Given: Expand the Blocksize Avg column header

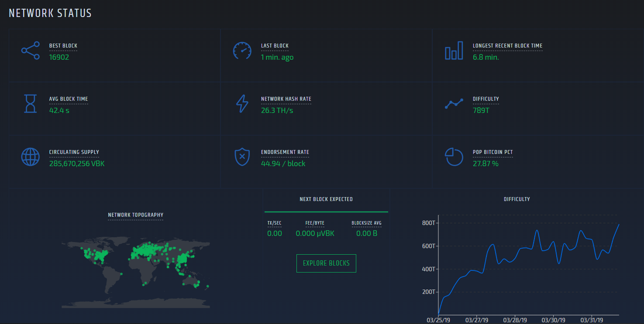Looking at the screenshot, I should 366,223.
